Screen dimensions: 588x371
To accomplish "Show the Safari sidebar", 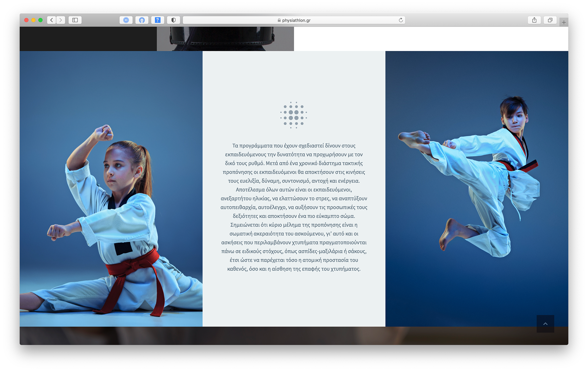I will click(75, 20).
